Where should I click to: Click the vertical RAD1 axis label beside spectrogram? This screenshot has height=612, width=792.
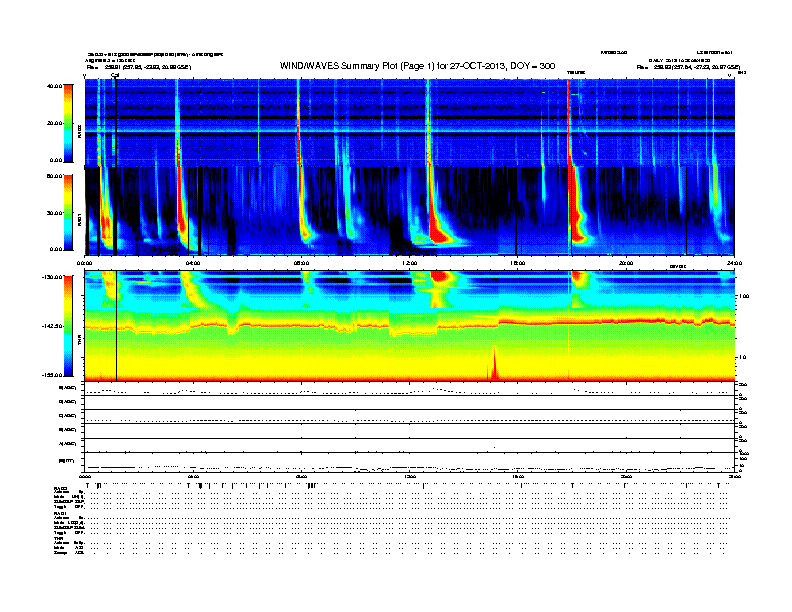(x=79, y=219)
